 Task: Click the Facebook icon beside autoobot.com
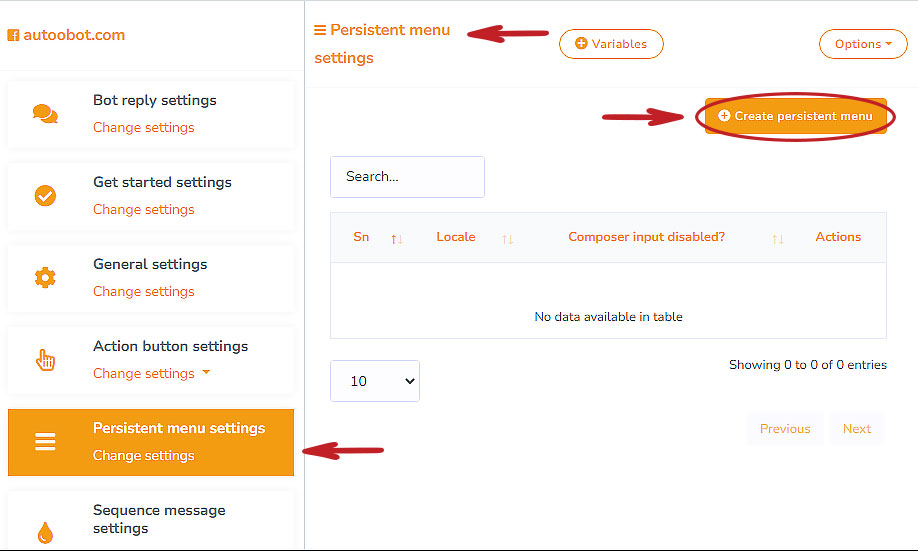pyautogui.click(x=13, y=36)
